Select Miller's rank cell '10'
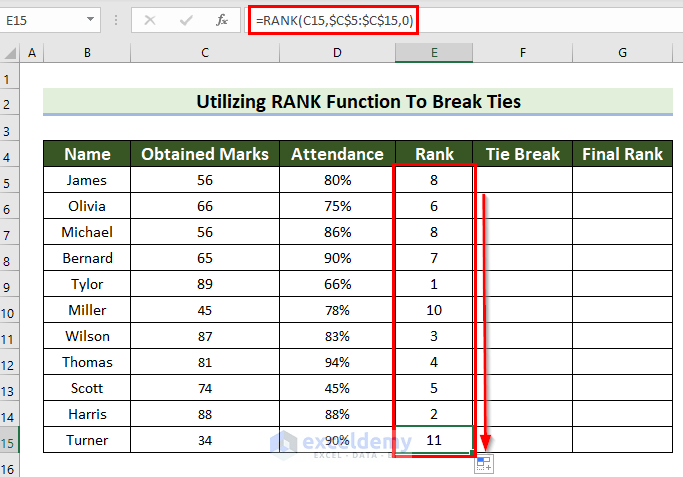 click(x=434, y=310)
